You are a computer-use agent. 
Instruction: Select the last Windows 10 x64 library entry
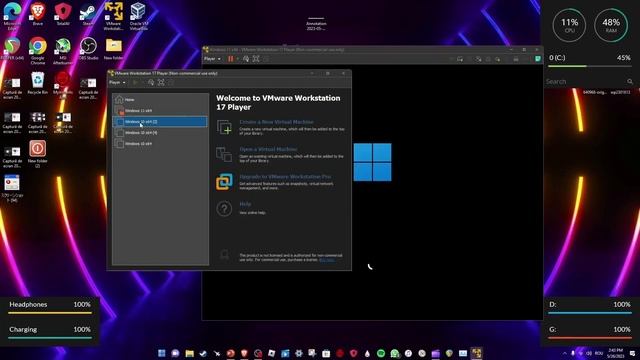click(160, 144)
